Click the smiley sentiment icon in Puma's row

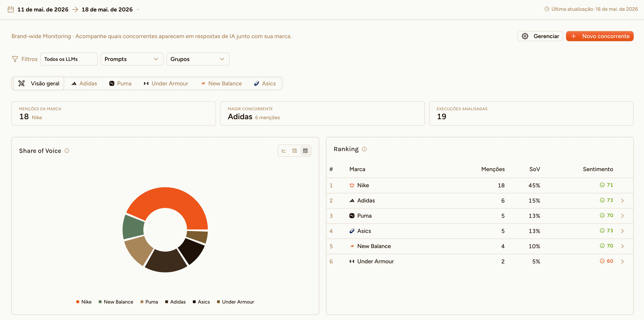point(602,215)
